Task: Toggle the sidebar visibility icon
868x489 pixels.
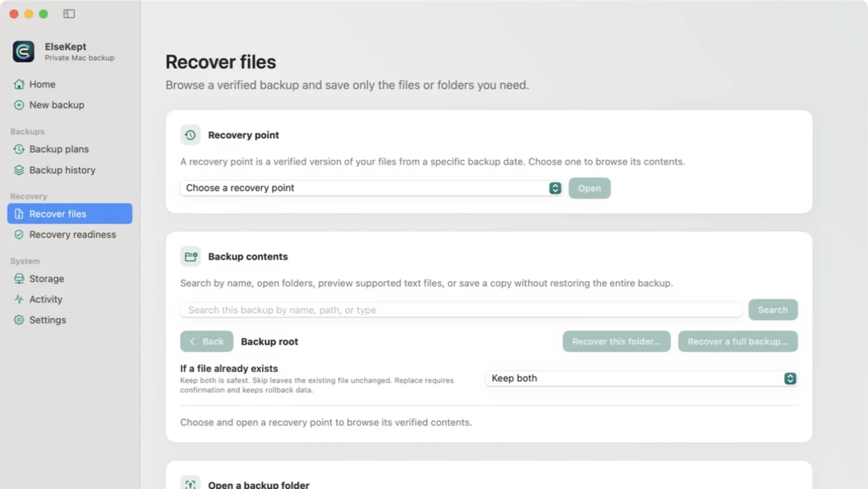Action: 69,14
